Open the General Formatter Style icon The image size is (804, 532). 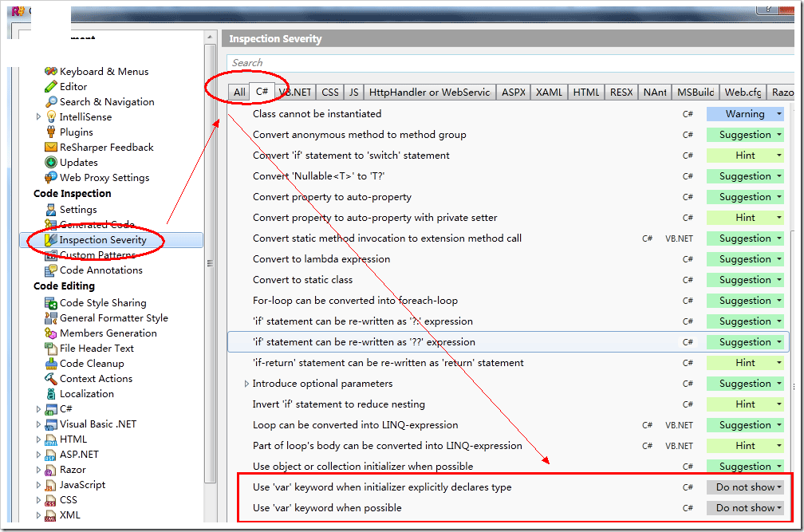[51, 317]
